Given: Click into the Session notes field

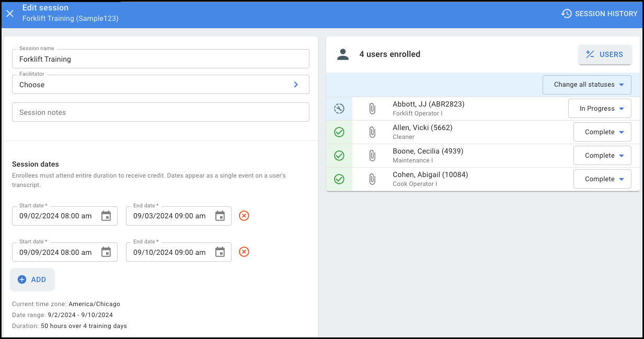Looking at the screenshot, I should point(160,112).
